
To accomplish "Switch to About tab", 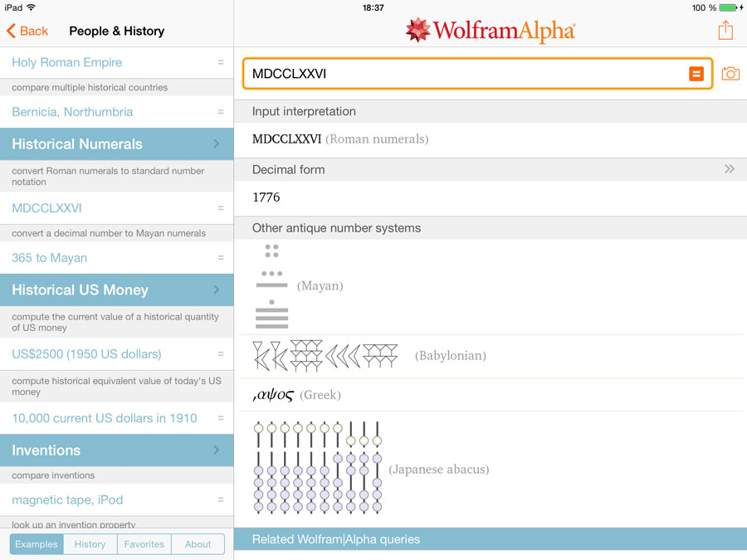I will click(198, 543).
